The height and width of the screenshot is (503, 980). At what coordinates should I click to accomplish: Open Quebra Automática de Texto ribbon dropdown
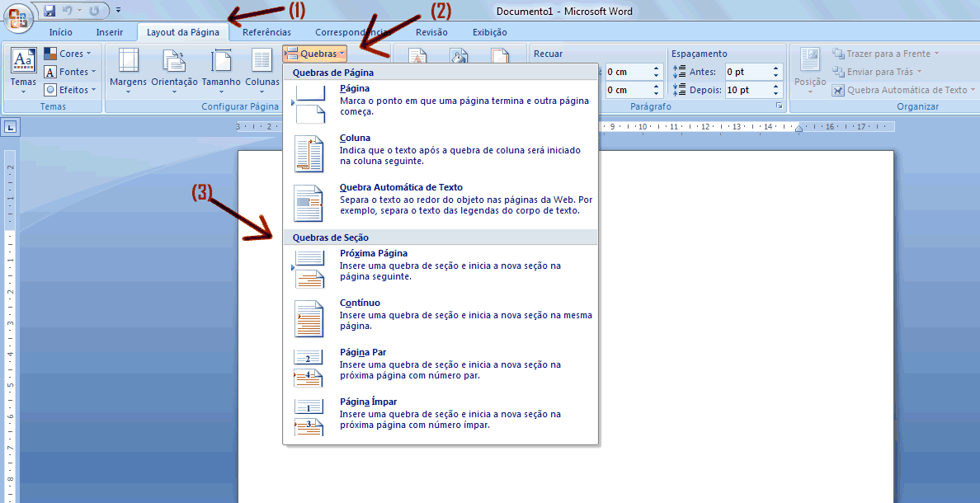pyautogui.click(x=903, y=90)
